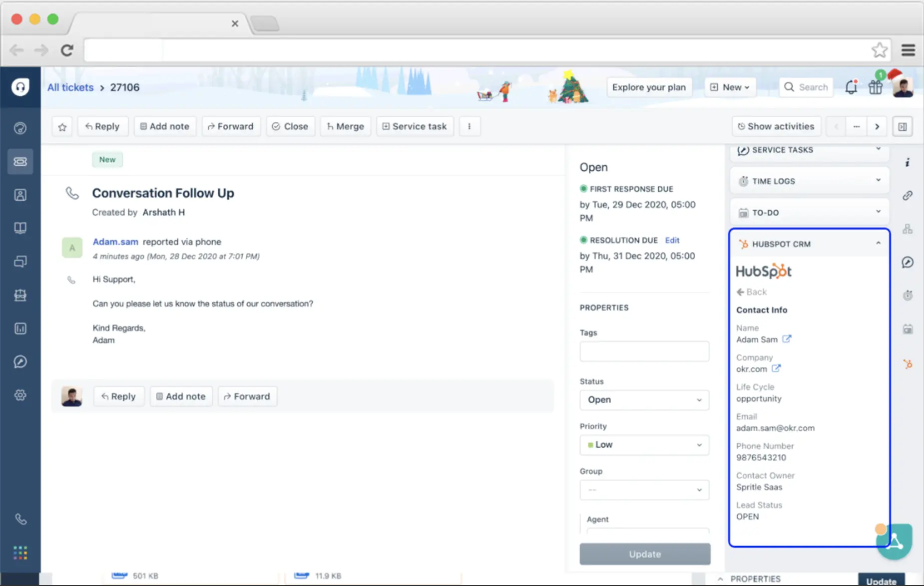Click inside the Tags input field
Viewport: 924px width, 586px height.
644,351
